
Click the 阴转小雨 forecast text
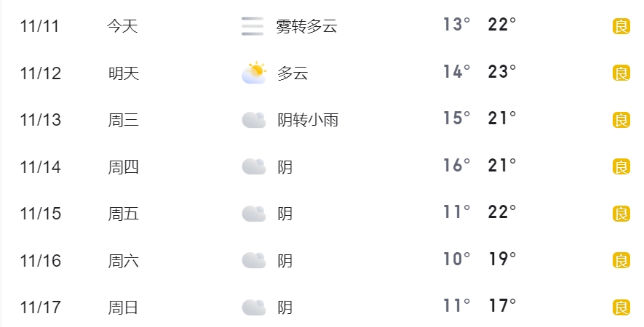click(308, 120)
